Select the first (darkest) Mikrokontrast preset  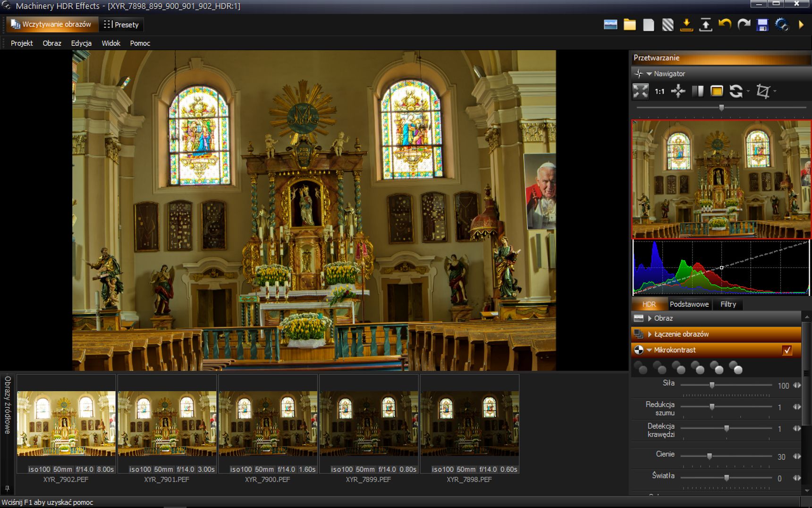tap(641, 368)
